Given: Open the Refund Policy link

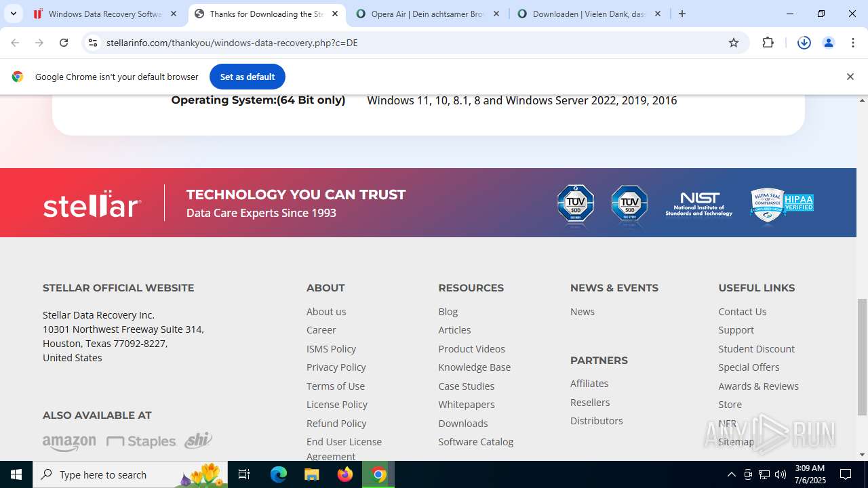Looking at the screenshot, I should (x=336, y=423).
